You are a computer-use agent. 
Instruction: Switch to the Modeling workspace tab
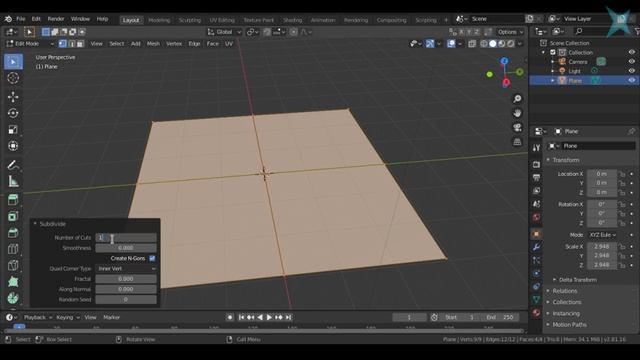click(x=159, y=20)
